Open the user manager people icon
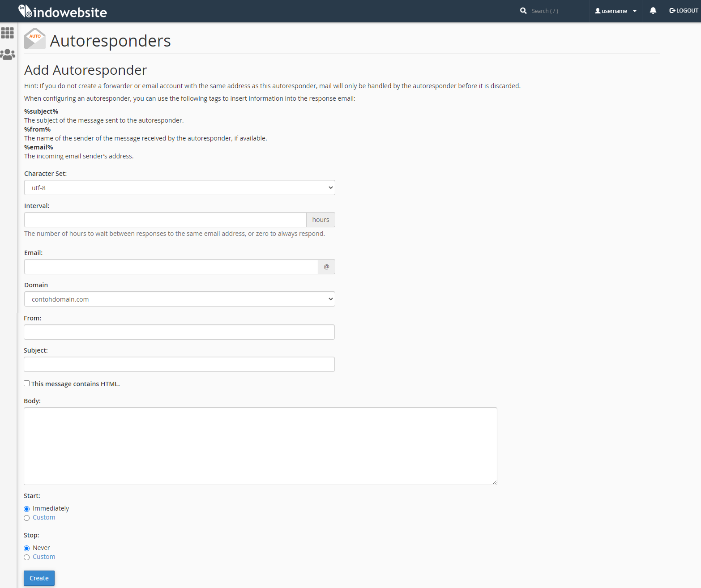 click(x=8, y=55)
